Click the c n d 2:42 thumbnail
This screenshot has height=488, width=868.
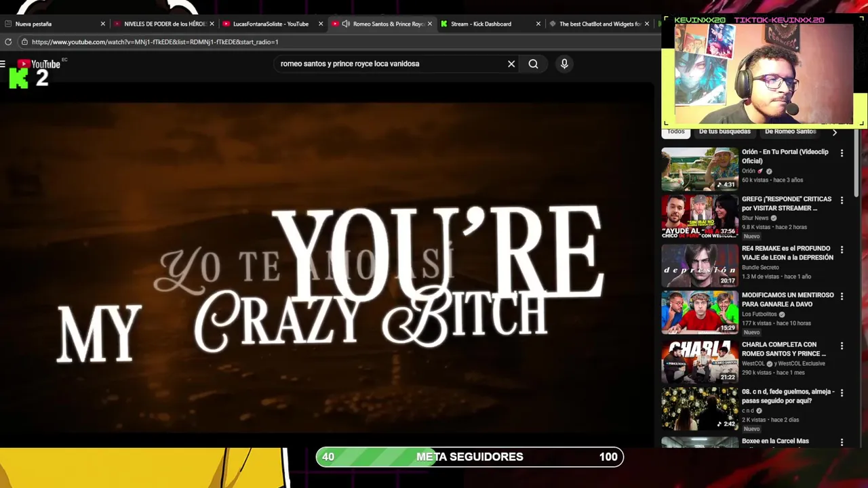pyautogui.click(x=700, y=409)
